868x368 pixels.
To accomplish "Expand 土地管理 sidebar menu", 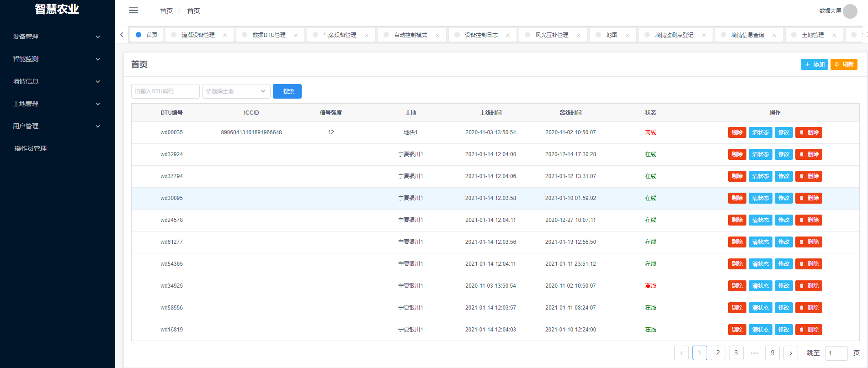I will coord(58,104).
